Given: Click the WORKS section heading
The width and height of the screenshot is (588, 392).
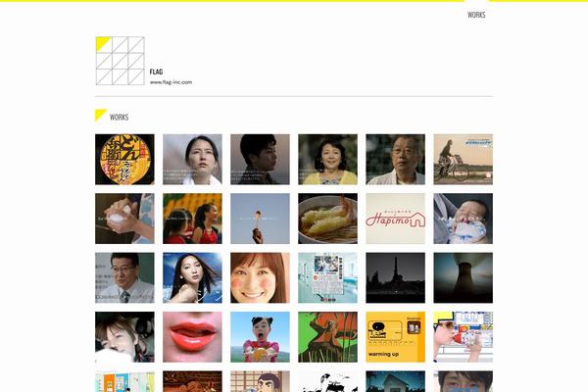Looking at the screenshot, I should pos(119,117).
